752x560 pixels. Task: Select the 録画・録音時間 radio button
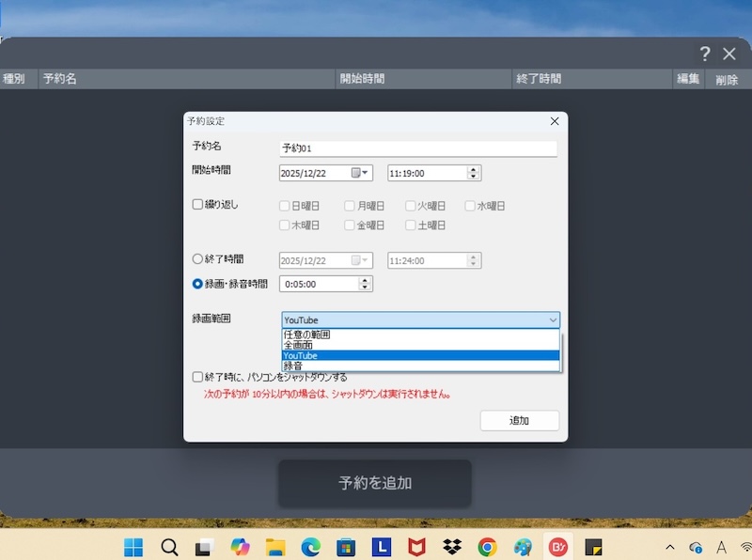tap(197, 283)
